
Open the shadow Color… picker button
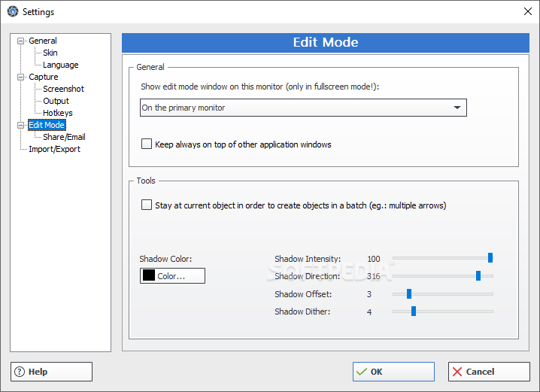[x=172, y=276]
